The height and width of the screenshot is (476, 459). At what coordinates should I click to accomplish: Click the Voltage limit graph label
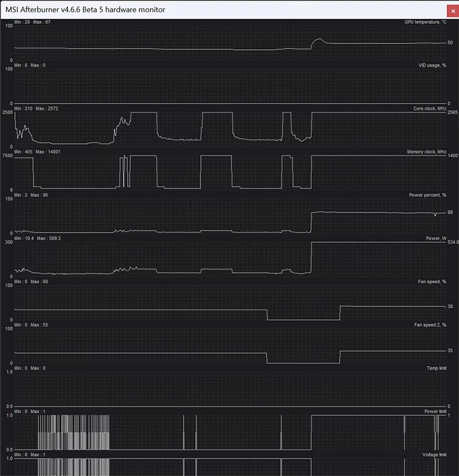[x=434, y=455]
